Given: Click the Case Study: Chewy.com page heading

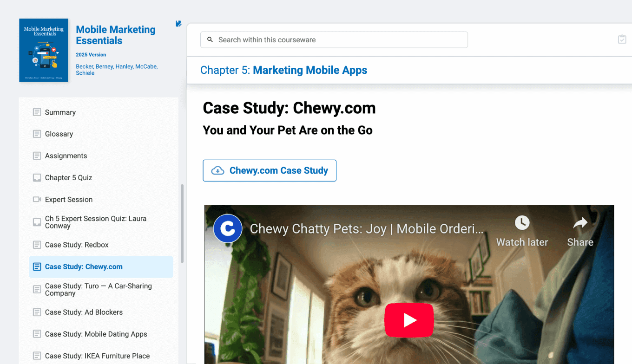Looking at the screenshot, I should pyautogui.click(x=289, y=108).
